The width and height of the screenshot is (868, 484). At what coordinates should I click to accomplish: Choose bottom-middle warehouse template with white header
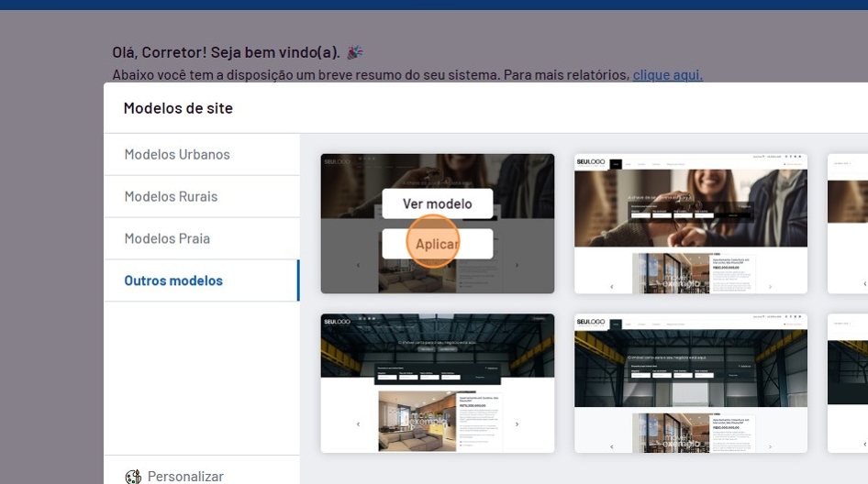[691, 383]
